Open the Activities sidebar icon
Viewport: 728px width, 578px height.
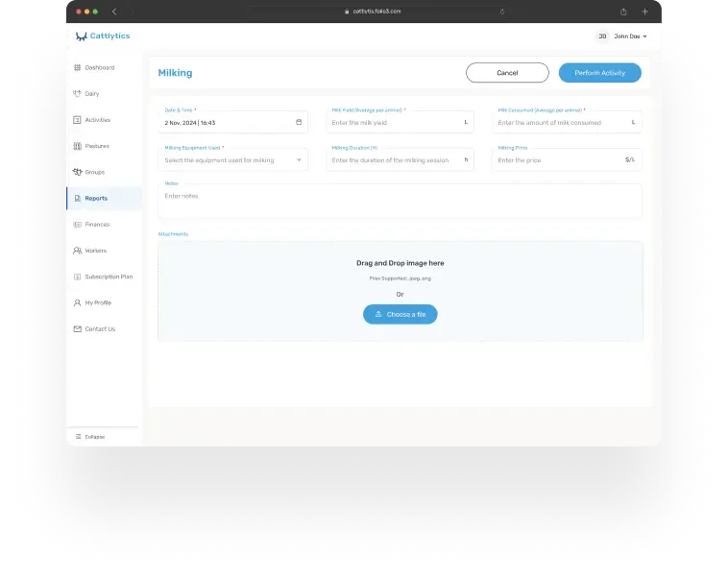pyautogui.click(x=77, y=120)
